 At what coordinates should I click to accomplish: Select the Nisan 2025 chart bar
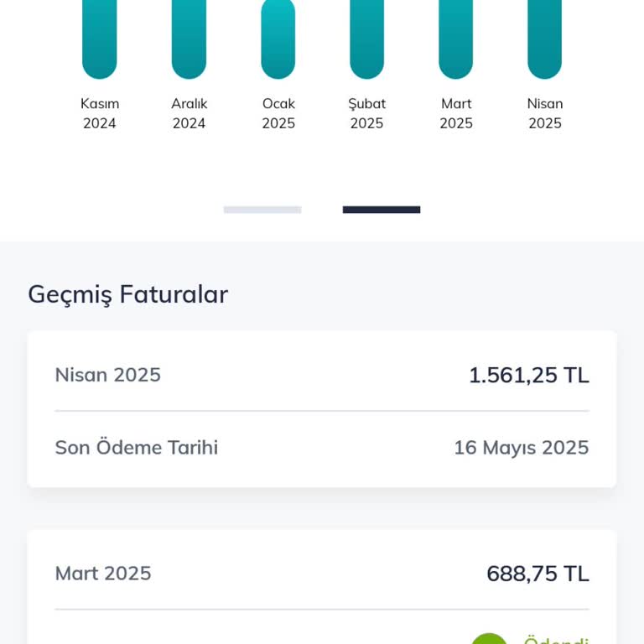(x=544, y=39)
